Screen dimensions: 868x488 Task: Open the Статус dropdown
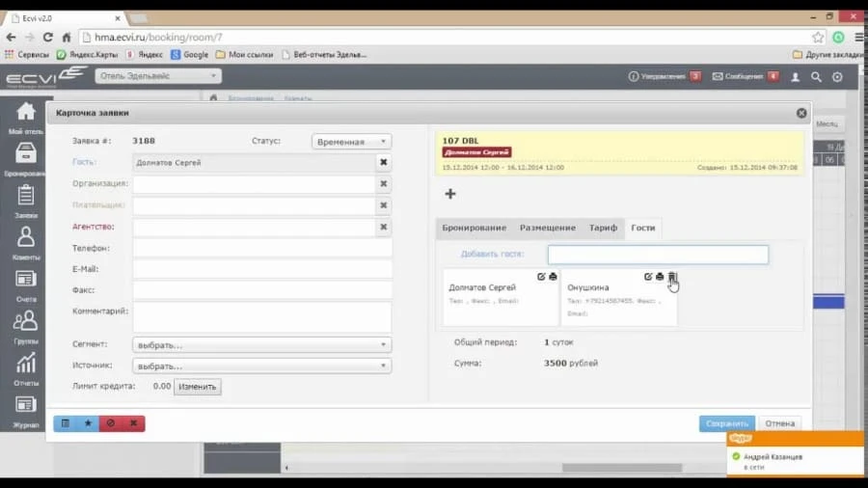click(351, 142)
